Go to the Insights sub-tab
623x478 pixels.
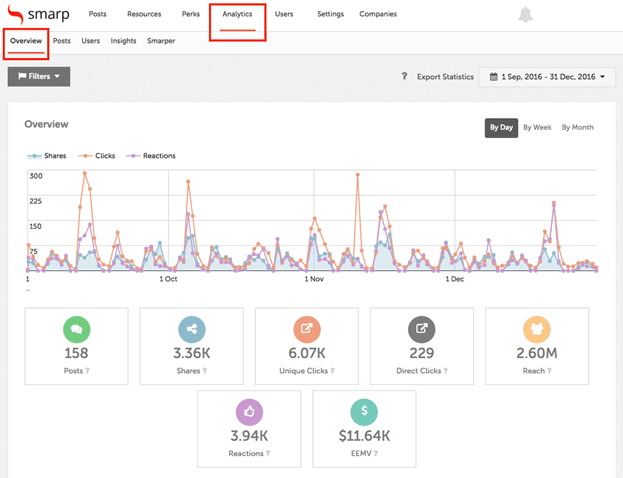(124, 41)
